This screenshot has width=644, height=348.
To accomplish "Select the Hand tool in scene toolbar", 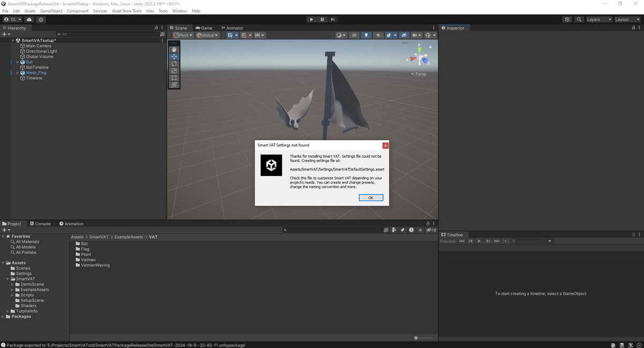I will 174,49.
